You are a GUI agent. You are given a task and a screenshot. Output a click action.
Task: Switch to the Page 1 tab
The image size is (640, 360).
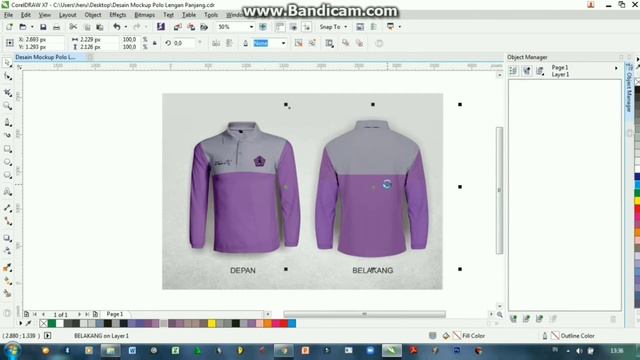115,314
